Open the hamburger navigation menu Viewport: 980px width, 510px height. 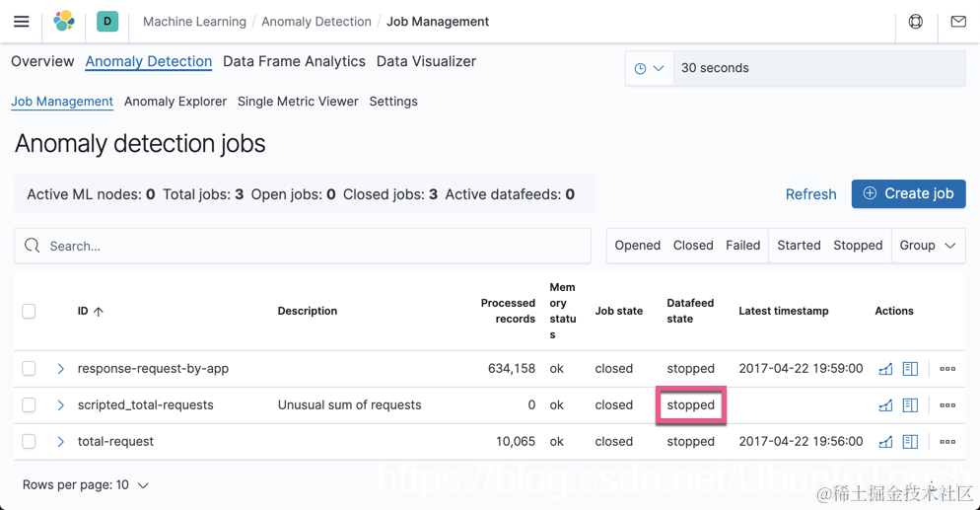pyautogui.click(x=21, y=22)
